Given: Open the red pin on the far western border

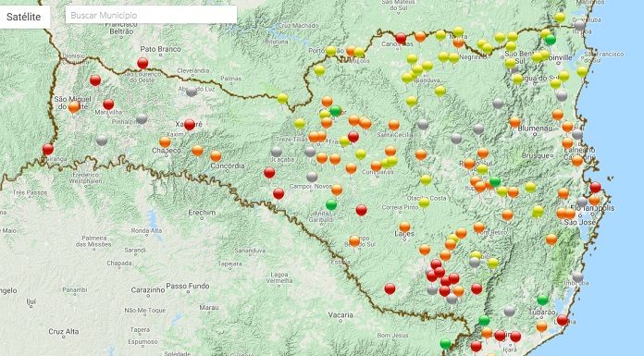Looking at the screenshot, I should 48,150.
